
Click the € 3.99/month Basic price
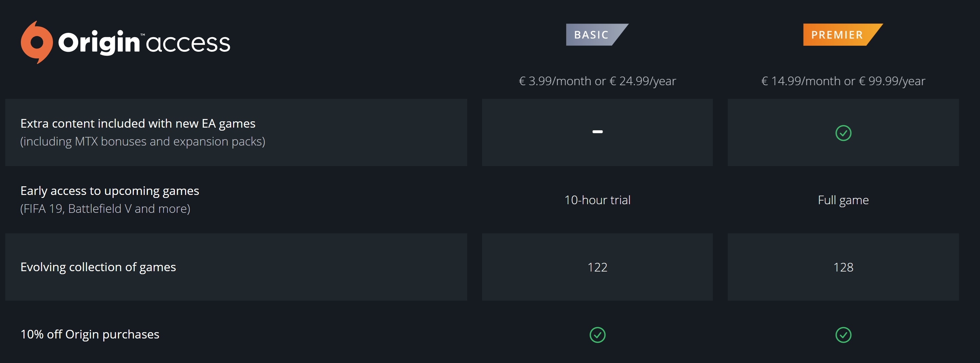coord(597,81)
